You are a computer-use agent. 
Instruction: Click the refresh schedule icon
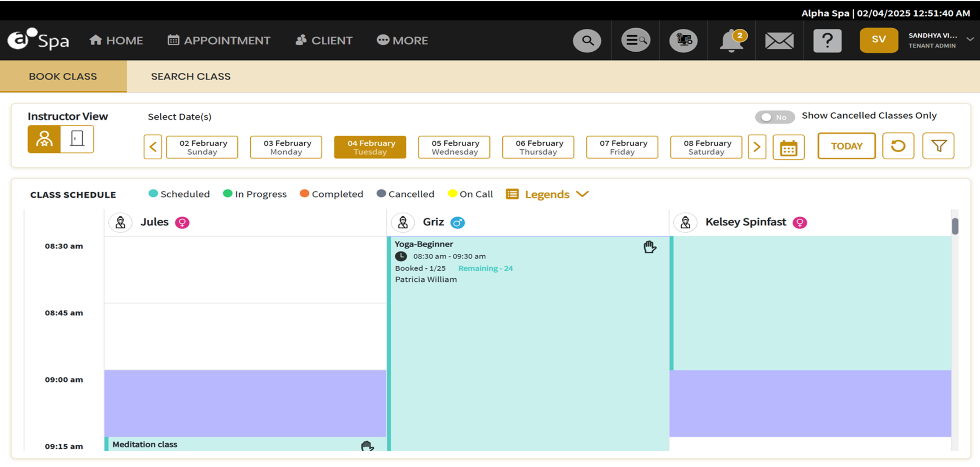(898, 146)
